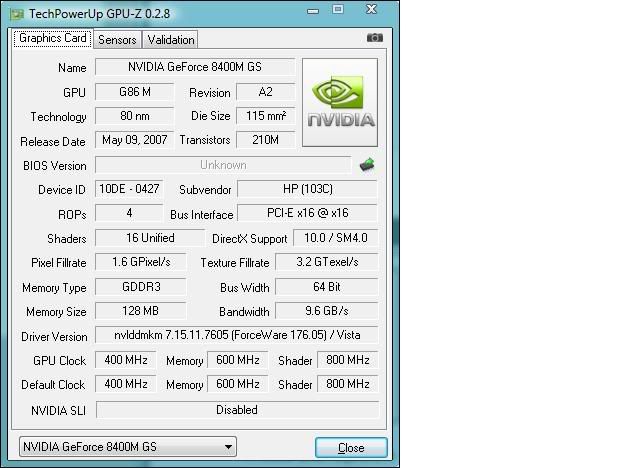Click the GPU field G86 M
640x468 pixels.
coord(135,92)
